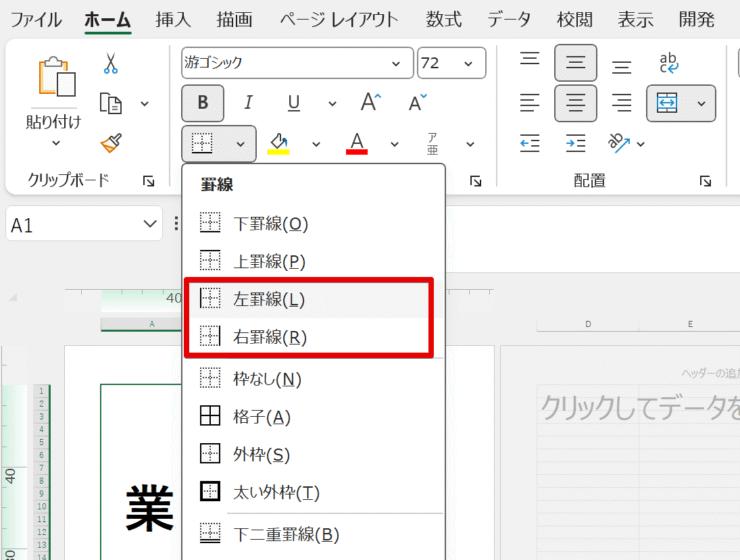Viewport: 740px width, 560px height.
Task: Apply the red font color A
Action: click(x=357, y=143)
